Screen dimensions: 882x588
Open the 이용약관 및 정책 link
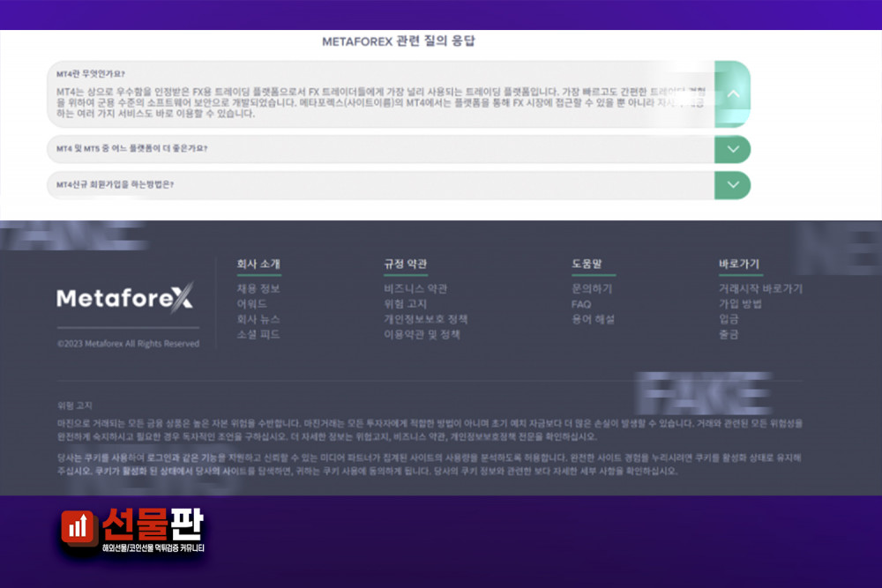422,335
